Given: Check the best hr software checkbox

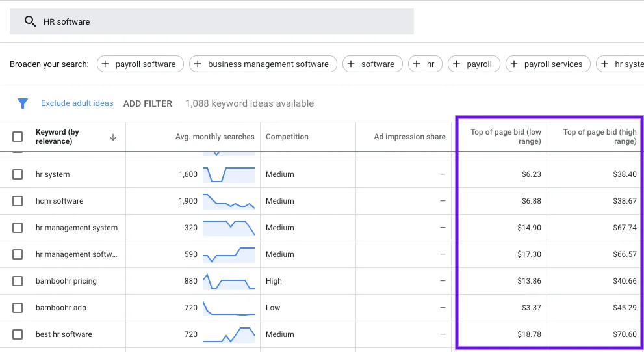Looking at the screenshot, I should (18, 334).
